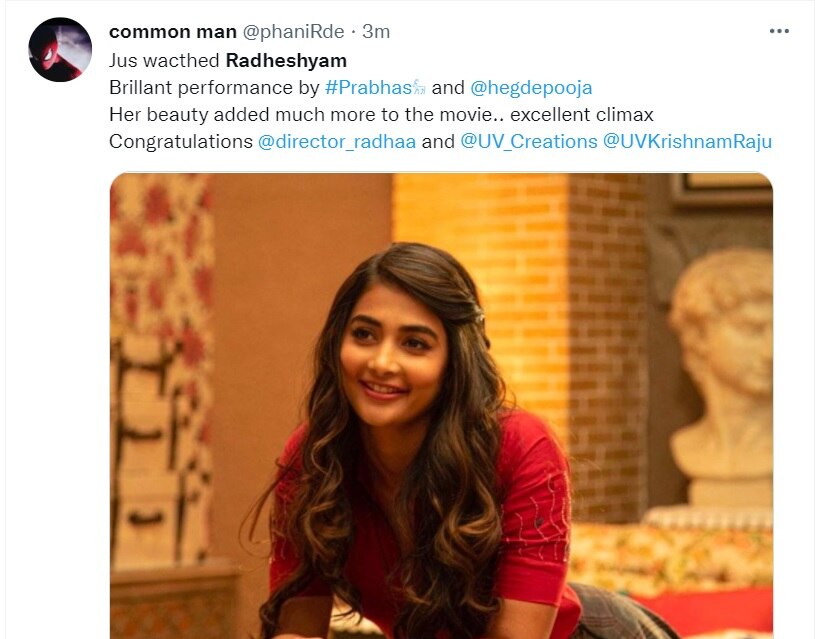
Task: Visit the @director_radhaa profile mention
Action: coord(337,141)
